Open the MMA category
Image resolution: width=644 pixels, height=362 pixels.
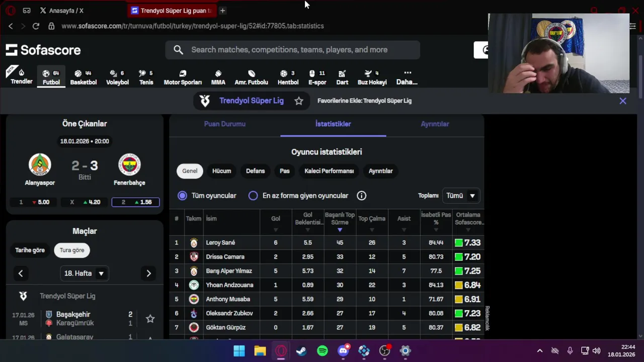pyautogui.click(x=218, y=77)
